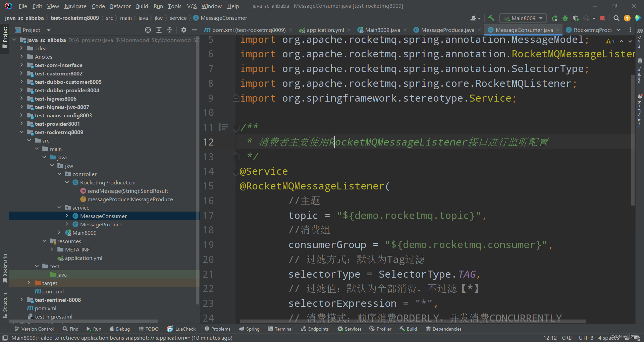The height and width of the screenshot is (342, 644).
Task: Select application.yml in the project tree
Action: click(84, 258)
